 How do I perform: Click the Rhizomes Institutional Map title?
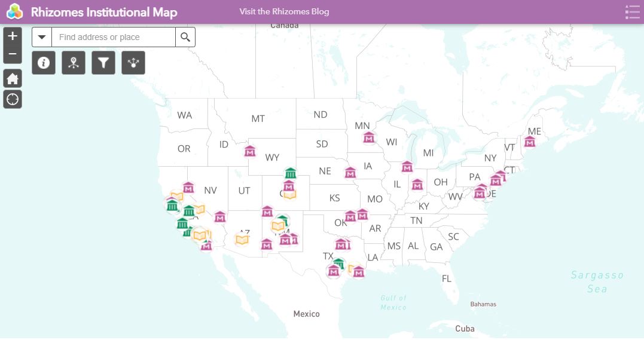[103, 11]
